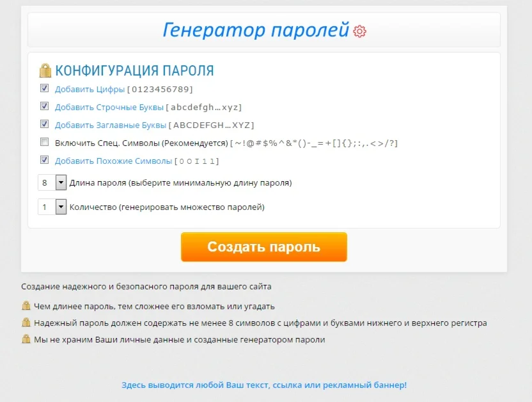Uncheck "Добавить Похожие Символы"
532x402 pixels.
(43, 161)
